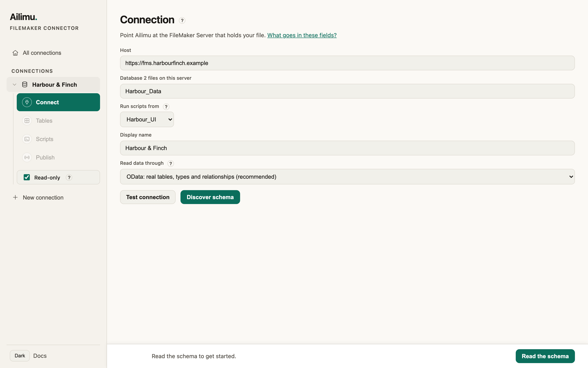Toggle the Read-only checkbox
This screenshot has width=588, height=368.
point(27,177)
